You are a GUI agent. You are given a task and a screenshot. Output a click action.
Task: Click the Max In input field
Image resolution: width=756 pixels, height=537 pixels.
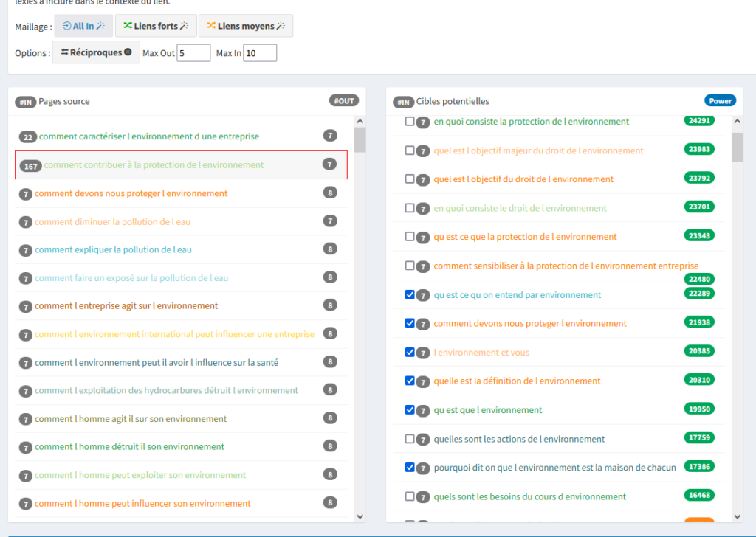coord(260,53)
